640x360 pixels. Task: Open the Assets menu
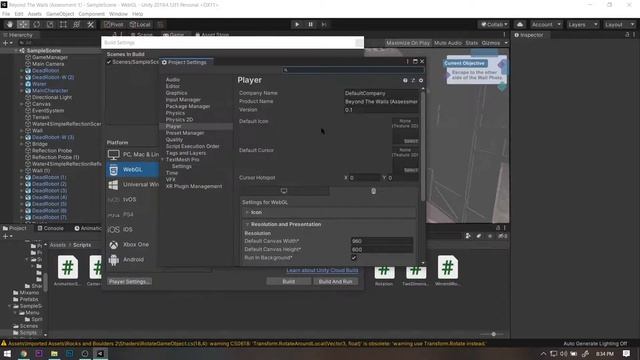pos(35,14)
